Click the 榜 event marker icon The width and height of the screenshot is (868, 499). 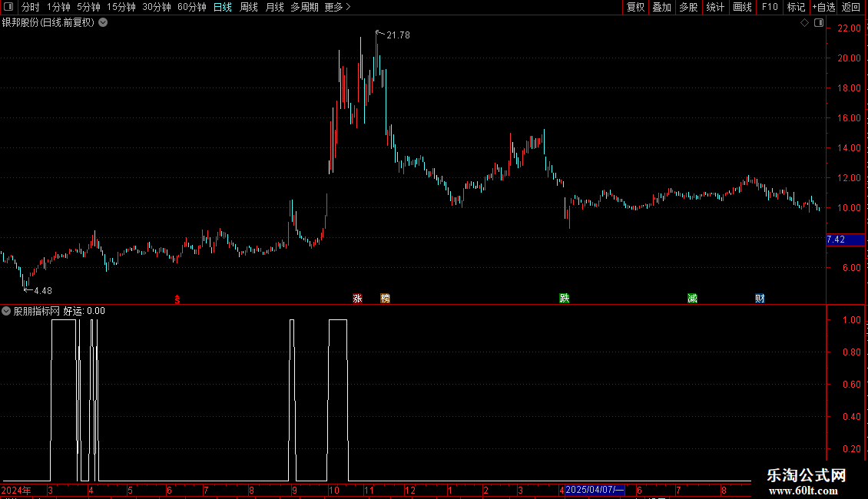coord(386,298)
